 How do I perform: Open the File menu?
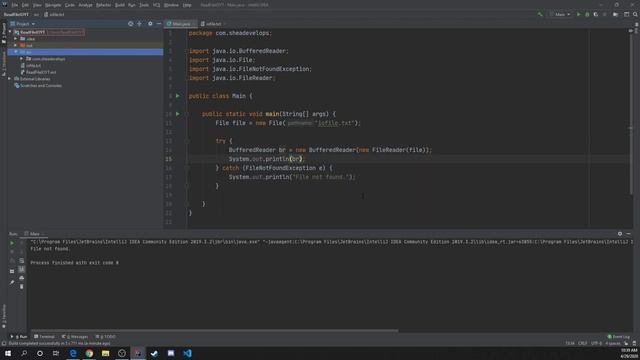click(15, 5)
